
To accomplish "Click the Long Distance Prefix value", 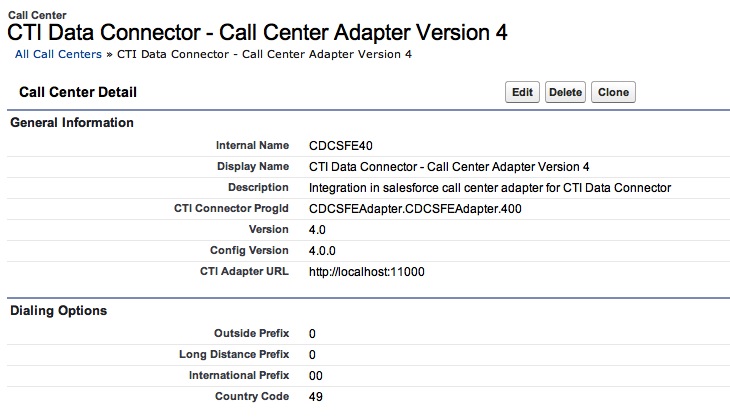I will coord(313,354).
